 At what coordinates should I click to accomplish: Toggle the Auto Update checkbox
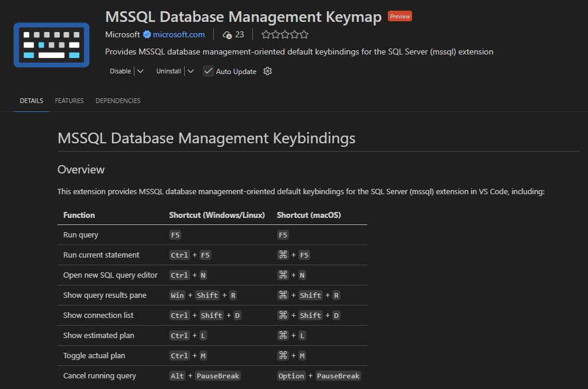tap(208, 71)
